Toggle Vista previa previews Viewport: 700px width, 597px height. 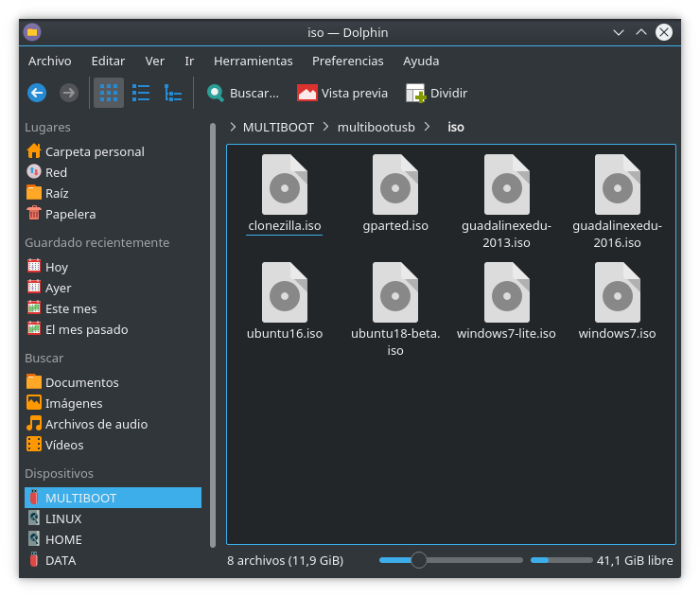pyautogui.click(x=342, y=93)
